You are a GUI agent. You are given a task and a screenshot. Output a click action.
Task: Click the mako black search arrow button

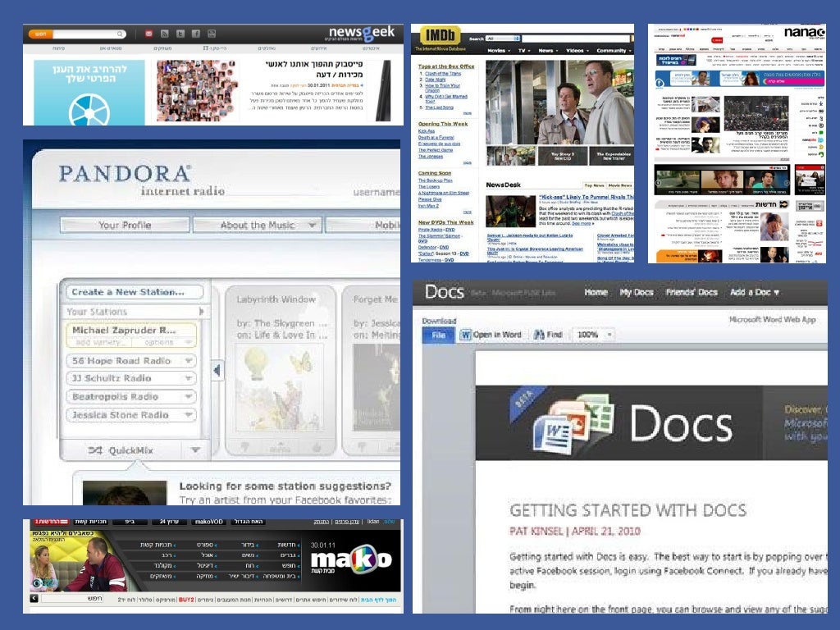[34, 598]
